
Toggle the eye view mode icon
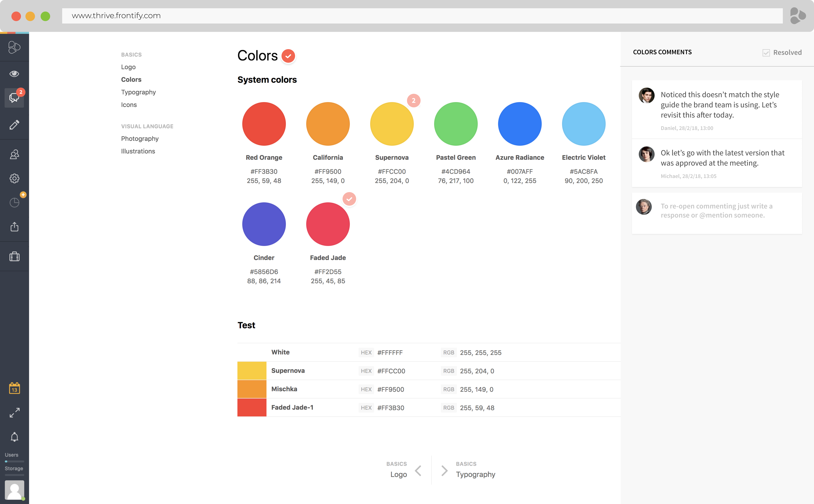click(x=14, y=74)
